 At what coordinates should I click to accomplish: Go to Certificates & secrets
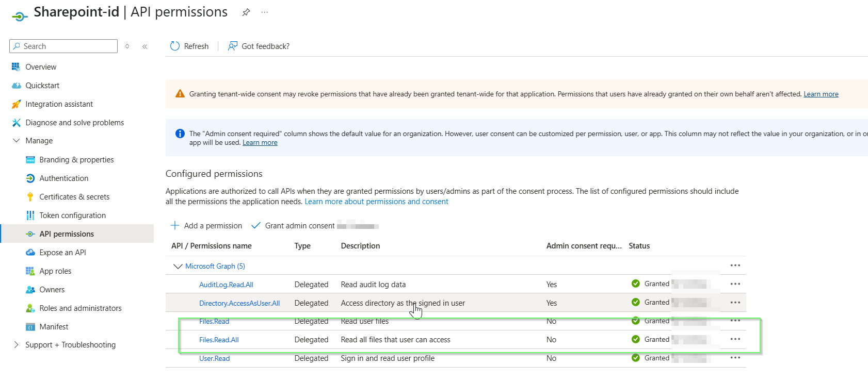(x=74, y=197)
